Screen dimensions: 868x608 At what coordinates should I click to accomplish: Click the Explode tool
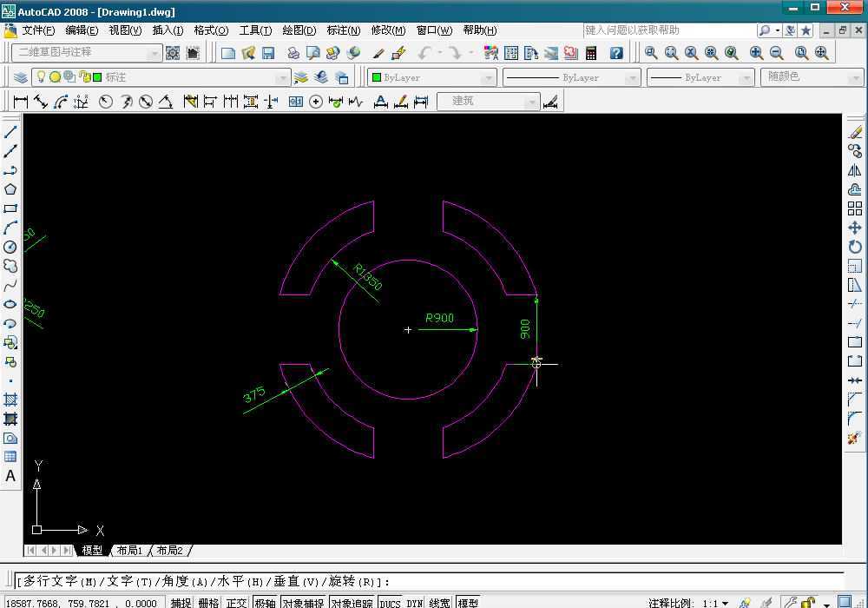855,438
